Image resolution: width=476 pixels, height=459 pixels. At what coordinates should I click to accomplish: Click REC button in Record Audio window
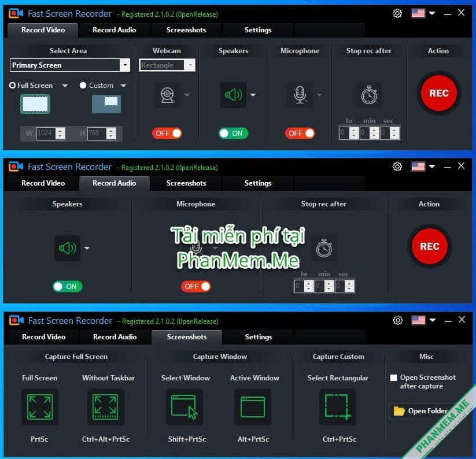point(430,246)
